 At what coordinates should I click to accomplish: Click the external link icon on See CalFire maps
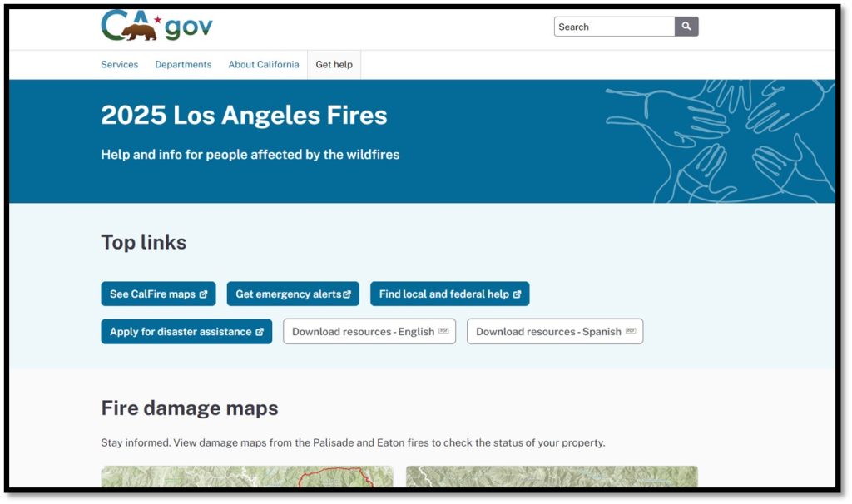[206, 294]
